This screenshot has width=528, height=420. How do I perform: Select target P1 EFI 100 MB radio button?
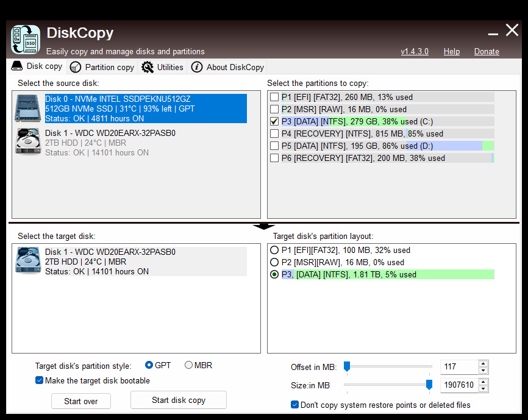tap(274, 250)
